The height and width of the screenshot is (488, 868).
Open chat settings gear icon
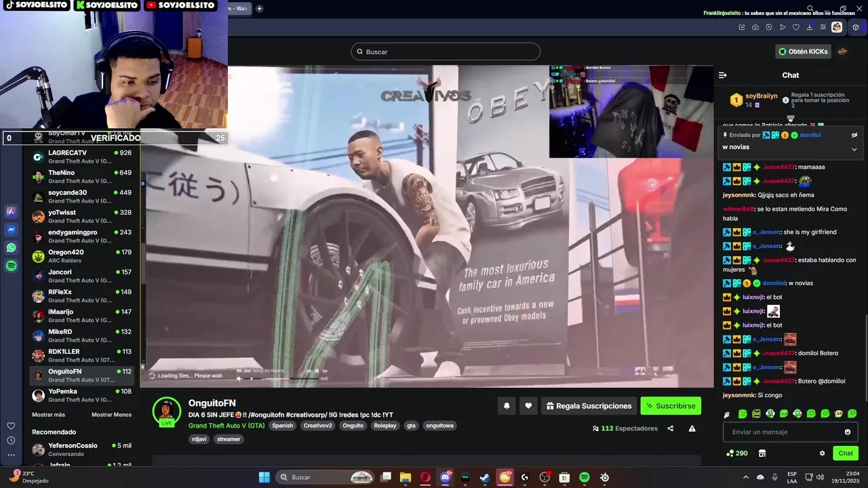pyautogui.click(x=823, y=453)
